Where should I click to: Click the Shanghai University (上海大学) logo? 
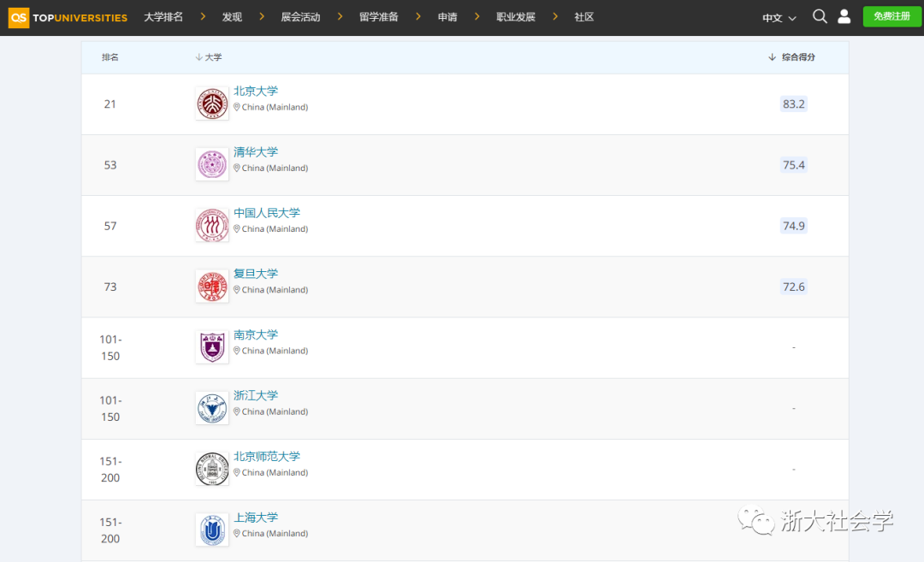point(212,530)
